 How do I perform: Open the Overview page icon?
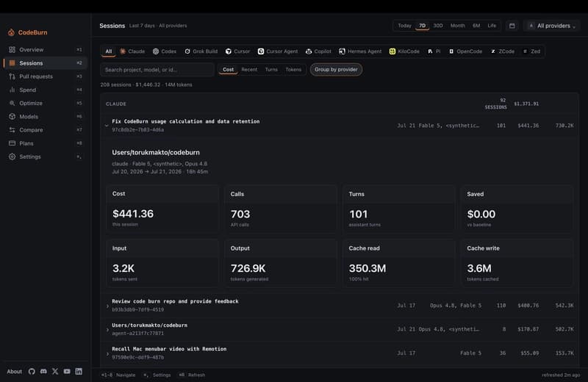12,49
